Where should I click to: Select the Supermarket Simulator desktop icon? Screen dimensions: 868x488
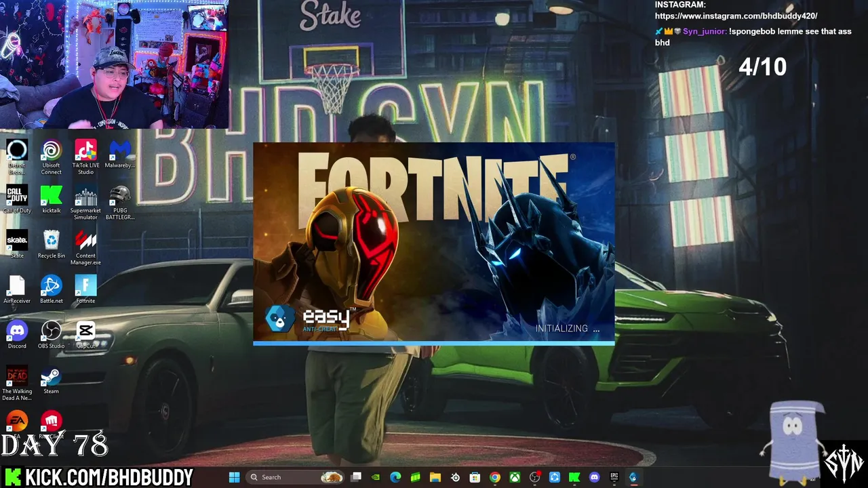[x=85, y=203]
